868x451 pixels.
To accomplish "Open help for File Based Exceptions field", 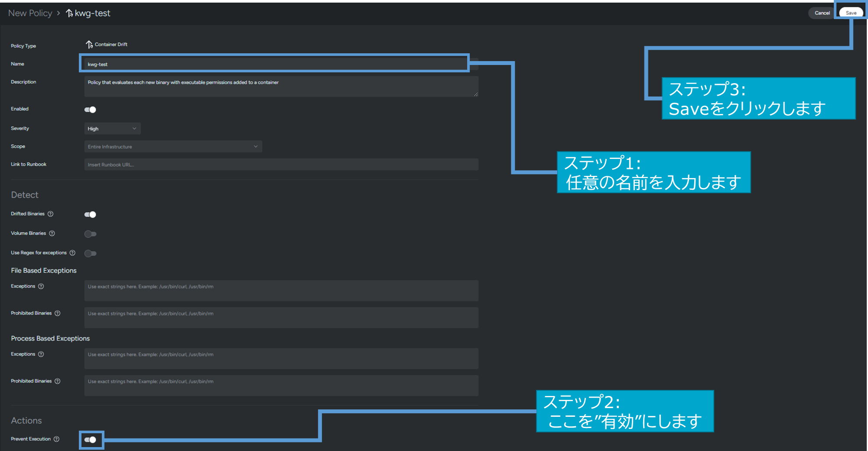I will pyautogui.click(x=41, y=286).
